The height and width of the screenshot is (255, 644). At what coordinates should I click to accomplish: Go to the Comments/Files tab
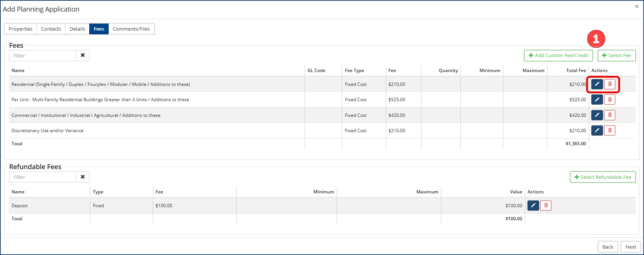tap(131, 29)
